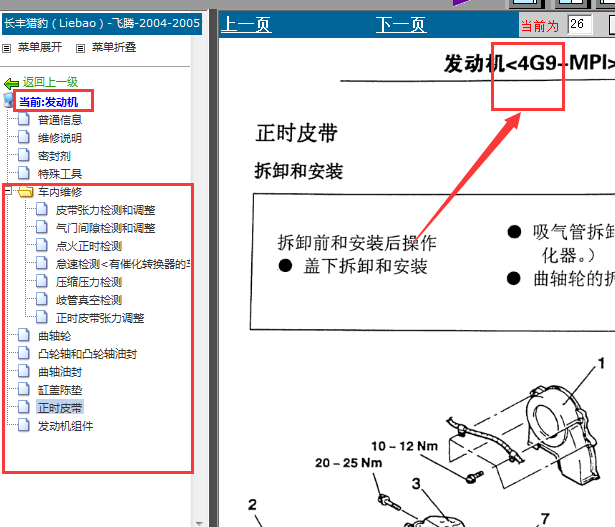Click the 盖下拆卸和安装 bullet text
The width and height of the screenshot is (615, 527).
click(365, 267)
